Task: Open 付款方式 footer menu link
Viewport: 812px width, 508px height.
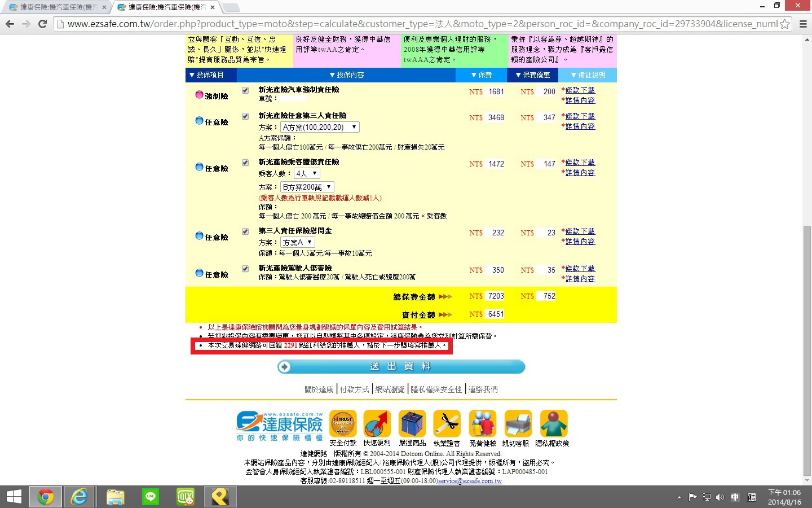Action: tap(355, 389)
